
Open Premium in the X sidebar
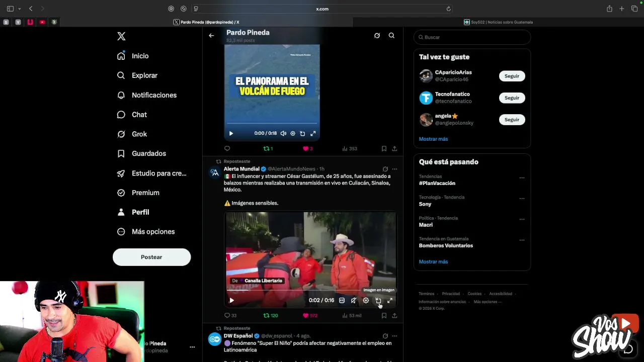coord(138,193)
